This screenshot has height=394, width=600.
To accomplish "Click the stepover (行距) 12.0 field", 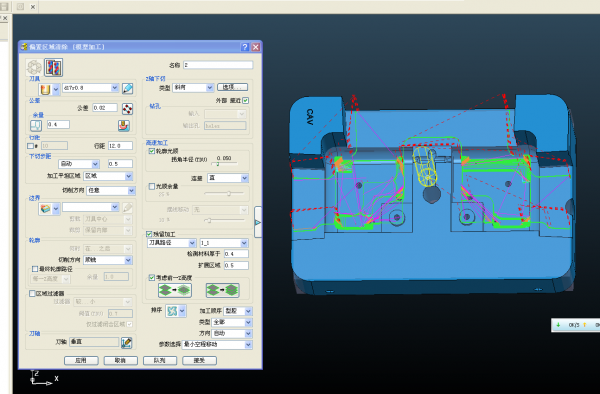I will [120, 146].
